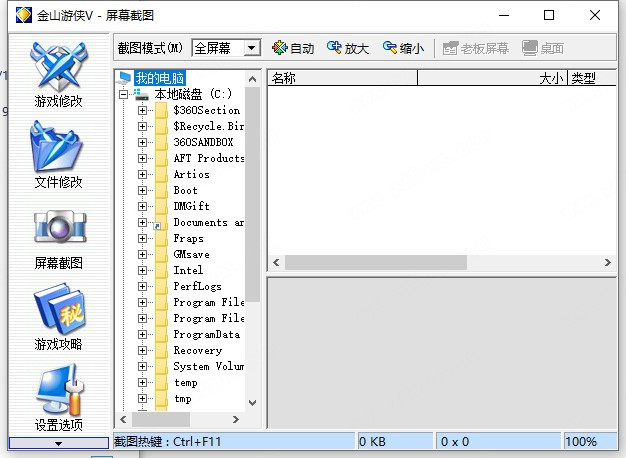Select the Recovery folder

pos(198,350)
